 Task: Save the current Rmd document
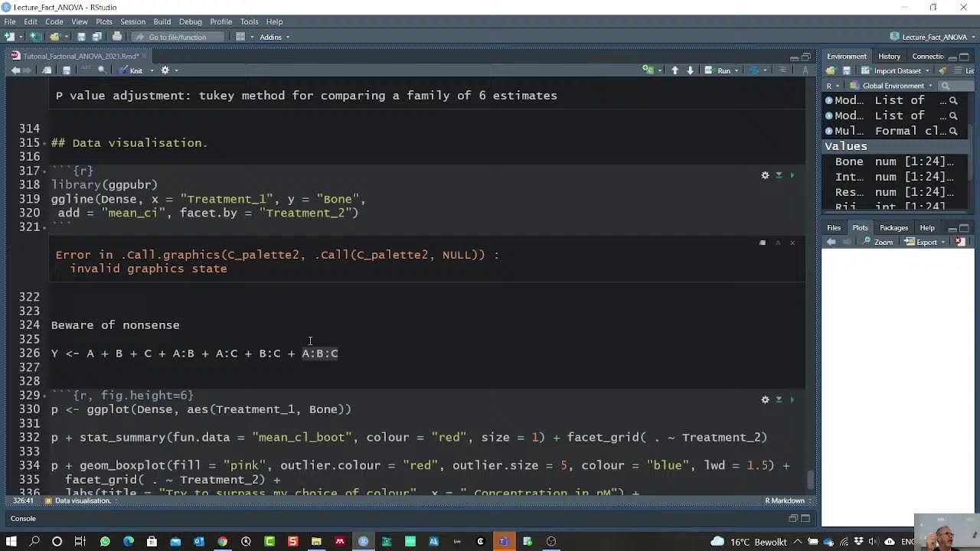coord(67,70)
